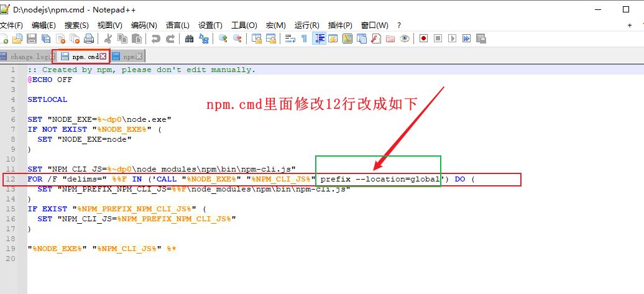Toggle Word Wrap in the toolbar

pyautogui.click(x=290, y=39)
